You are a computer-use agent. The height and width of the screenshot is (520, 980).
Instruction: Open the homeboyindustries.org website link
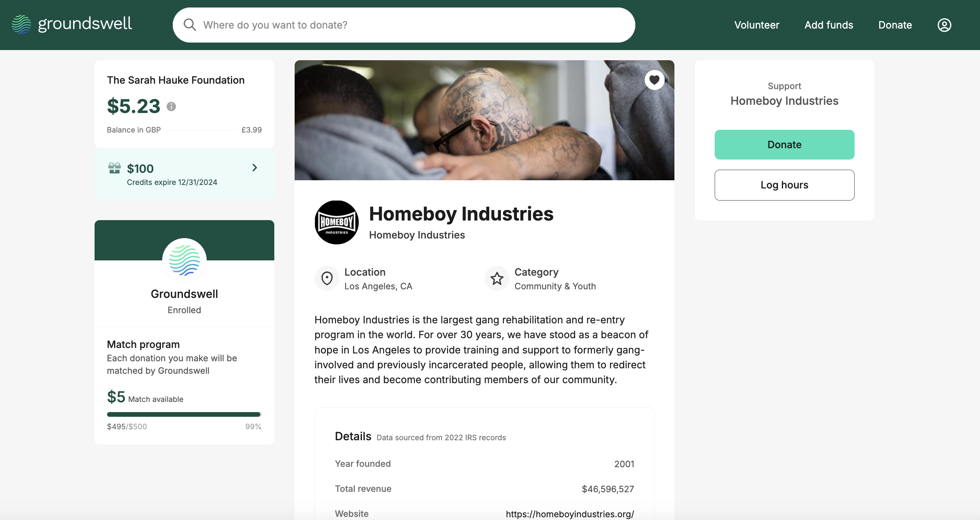570,514
